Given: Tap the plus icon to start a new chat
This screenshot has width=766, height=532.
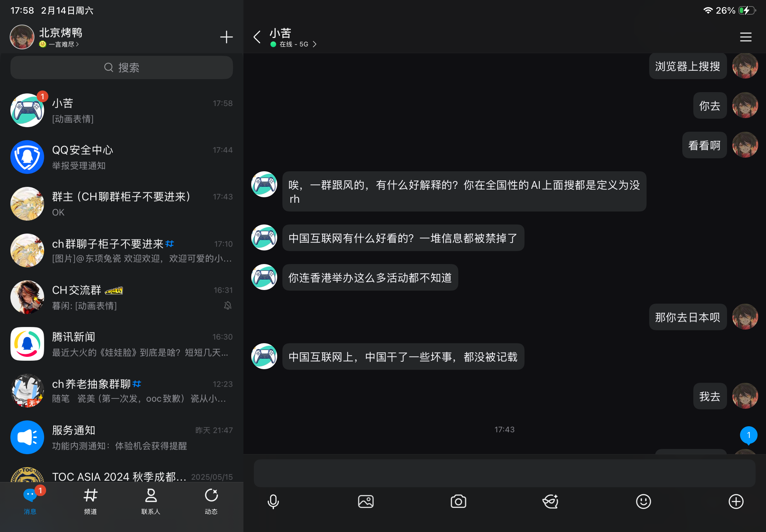Looking at the screenshot, I should click(226, 37).
